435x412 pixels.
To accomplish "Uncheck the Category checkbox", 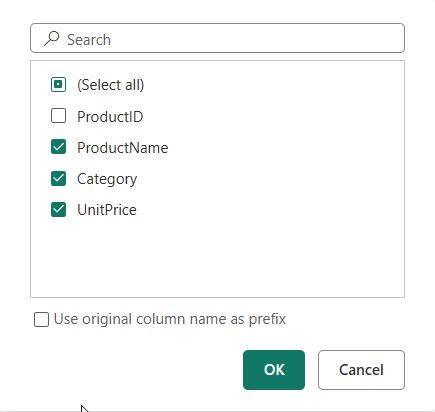I will pyautogui.click(x=58, y=178).
